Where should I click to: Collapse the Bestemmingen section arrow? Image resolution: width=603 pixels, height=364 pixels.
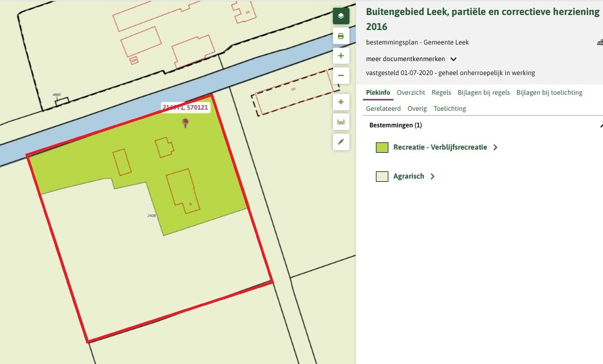601,125
